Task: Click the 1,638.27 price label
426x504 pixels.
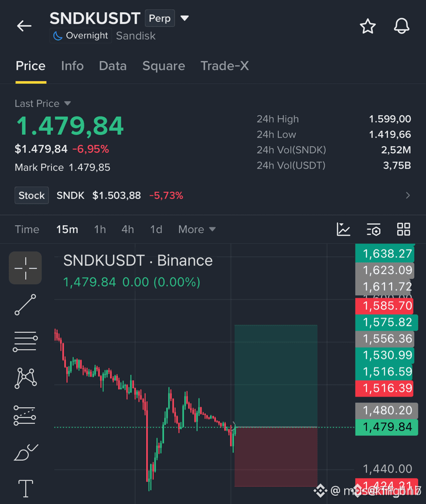Action: tap(385, 253)
